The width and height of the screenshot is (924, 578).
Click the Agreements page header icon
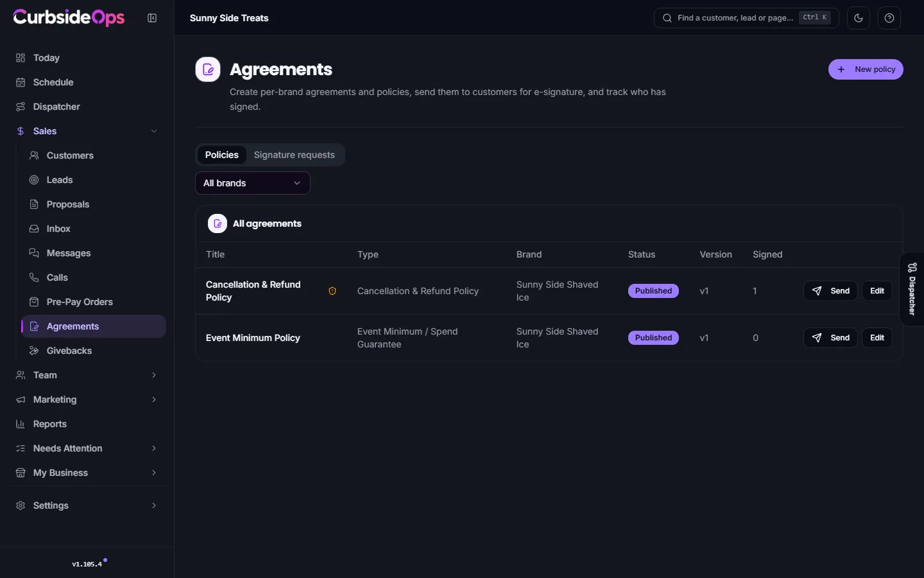[x=208, y=69]
